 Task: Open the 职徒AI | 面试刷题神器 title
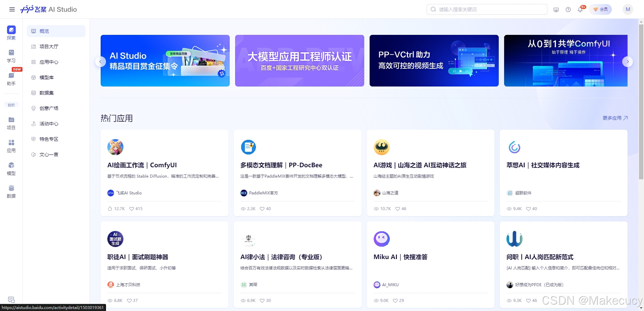click(x=138, y=257)
